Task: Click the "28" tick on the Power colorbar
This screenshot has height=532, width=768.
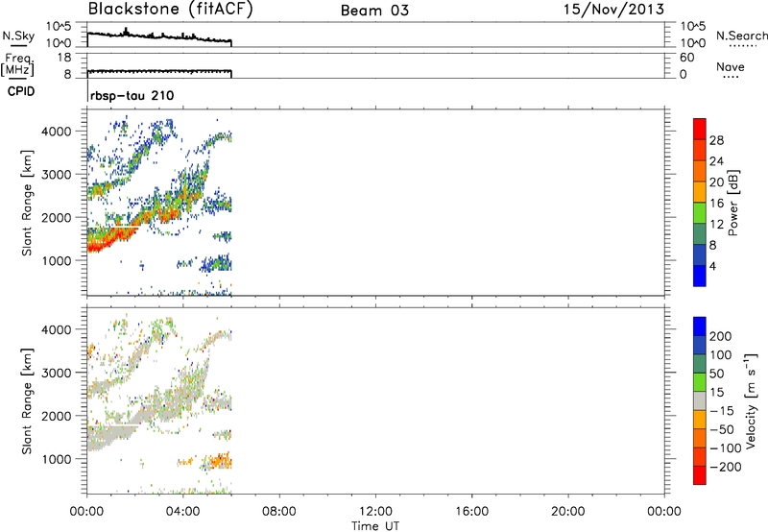Action: 716,140
